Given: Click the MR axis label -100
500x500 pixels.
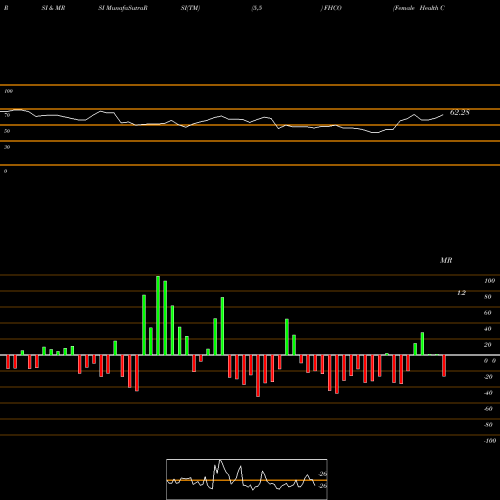Looking at the screenshot, I should tap(490, 441).
